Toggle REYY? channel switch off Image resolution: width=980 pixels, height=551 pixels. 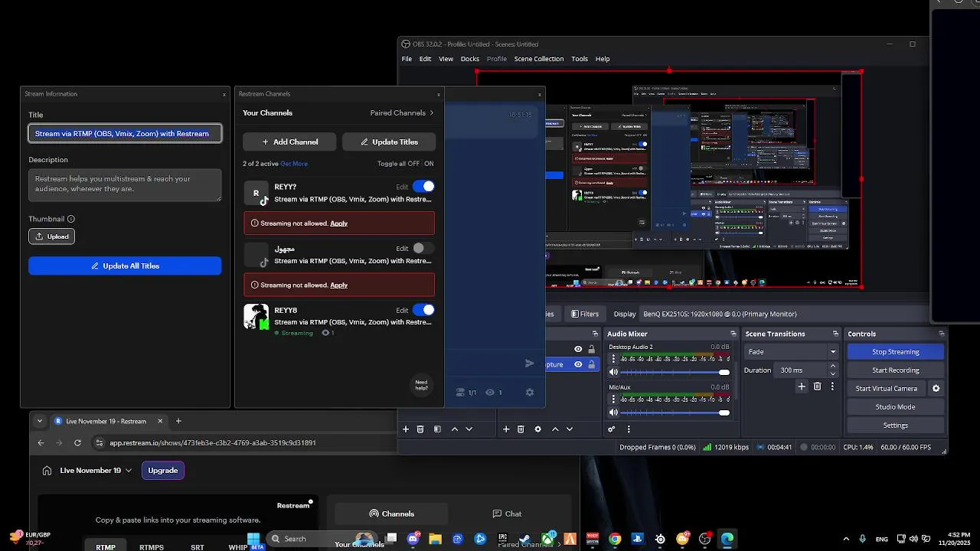coord(423,186)
